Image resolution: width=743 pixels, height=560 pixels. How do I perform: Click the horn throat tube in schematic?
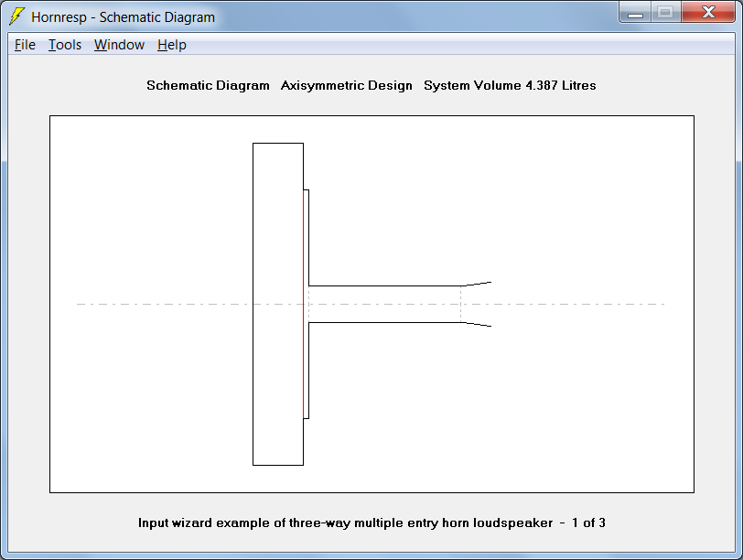(384, 304)
